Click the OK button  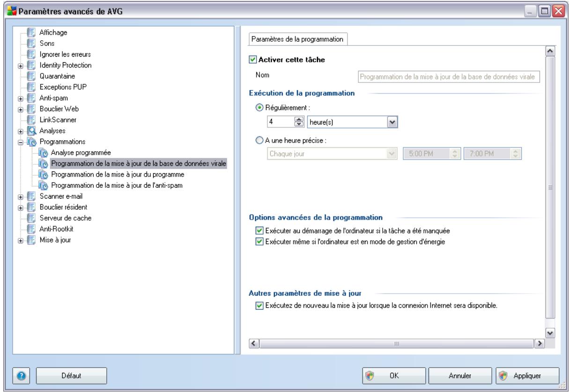pos(393,375)
